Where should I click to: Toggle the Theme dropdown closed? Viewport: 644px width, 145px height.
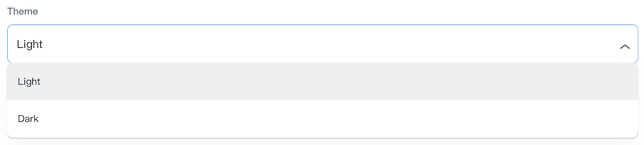[x=625, y=47]
